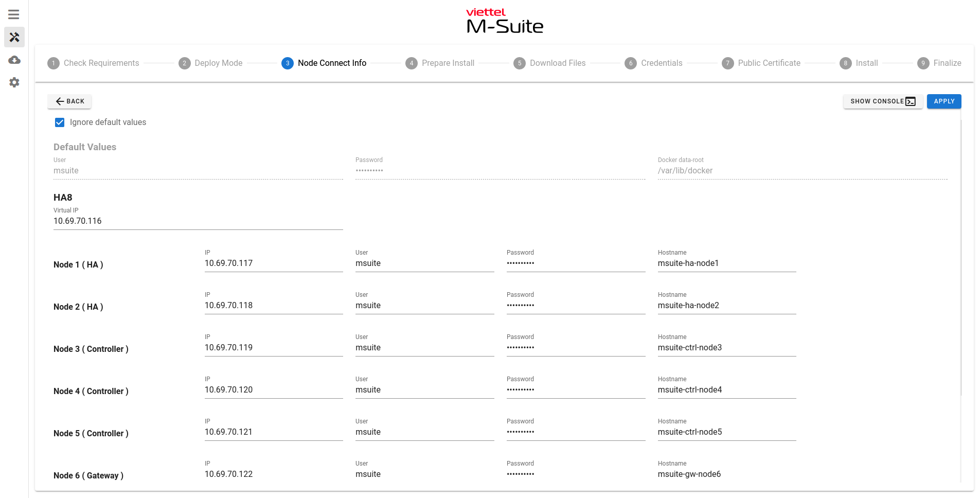Open the cloud download sidebar icon
The image size is (980, 498).
(x=14, y=60)
